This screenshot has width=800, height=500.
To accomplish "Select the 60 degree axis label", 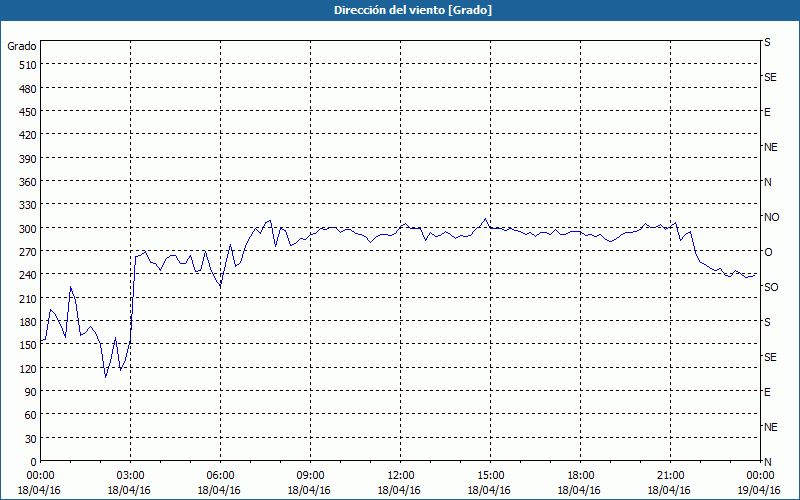I will 31,415.
